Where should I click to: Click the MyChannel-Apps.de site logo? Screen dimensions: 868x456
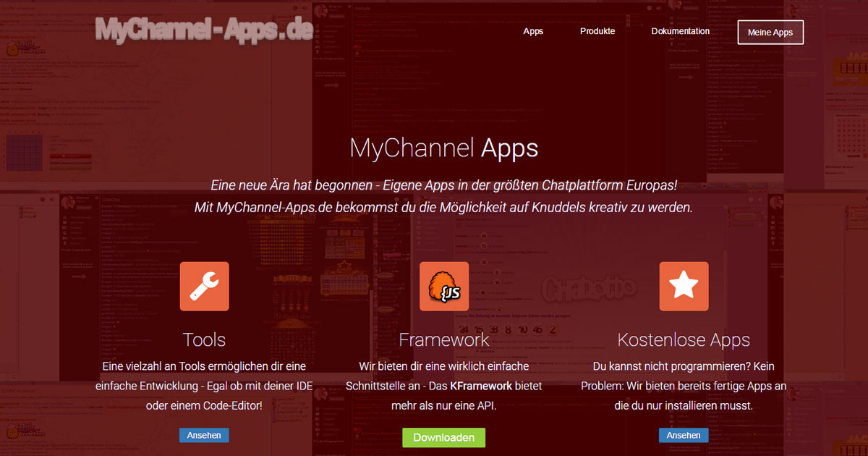click(x=204, y=30)
